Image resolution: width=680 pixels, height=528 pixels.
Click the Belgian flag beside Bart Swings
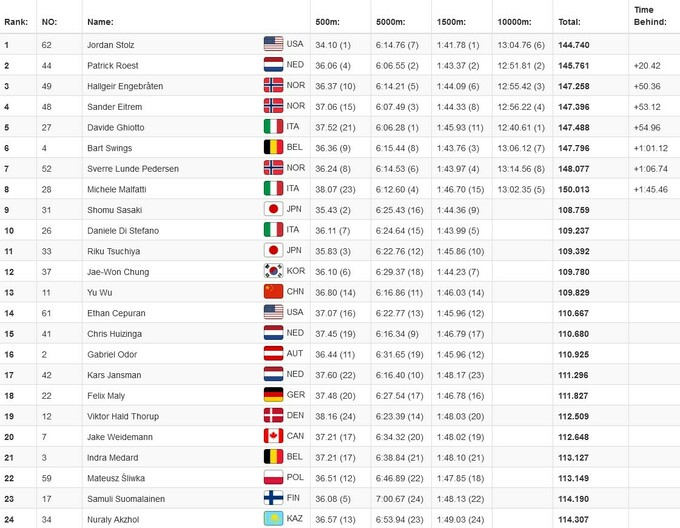pyautogui.click(x=273, y=148)
